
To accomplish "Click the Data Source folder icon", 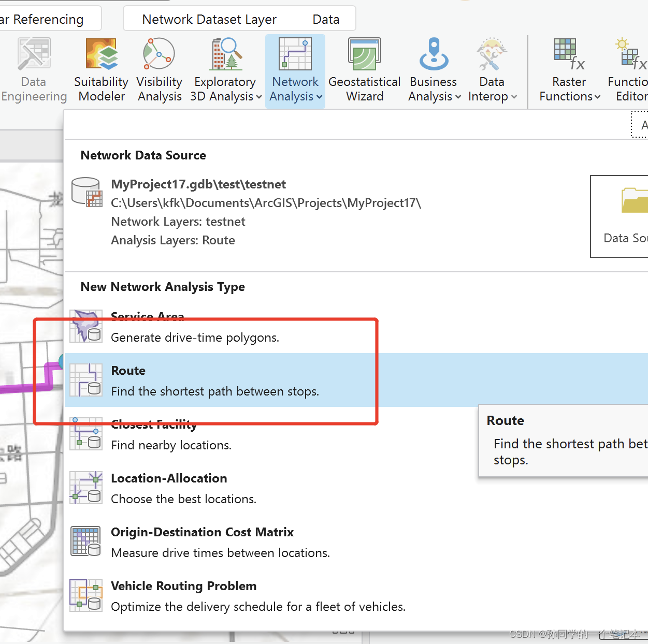I will point(635,201).
